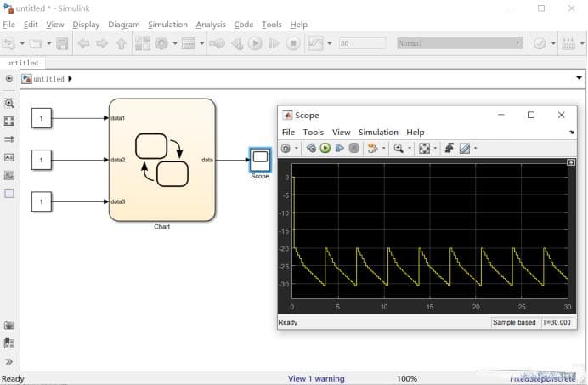Expand the Configuration Parameters dropdown arrow

coord(175,43)
